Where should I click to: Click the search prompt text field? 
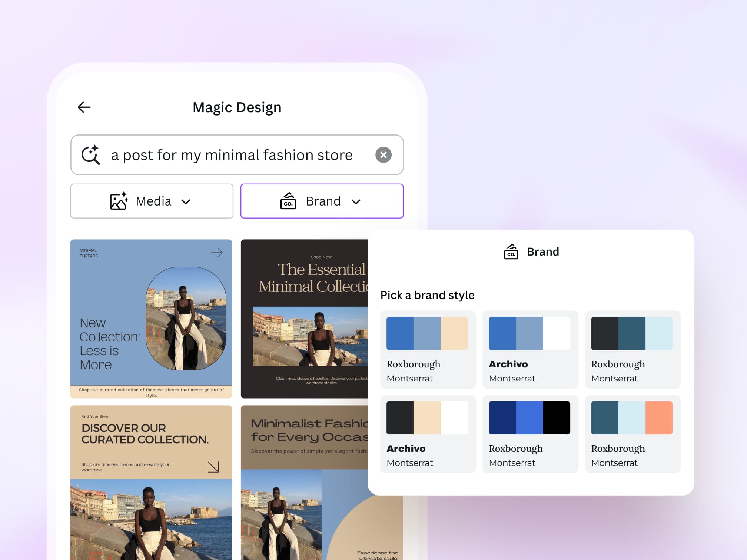click(x=232, y=155)
